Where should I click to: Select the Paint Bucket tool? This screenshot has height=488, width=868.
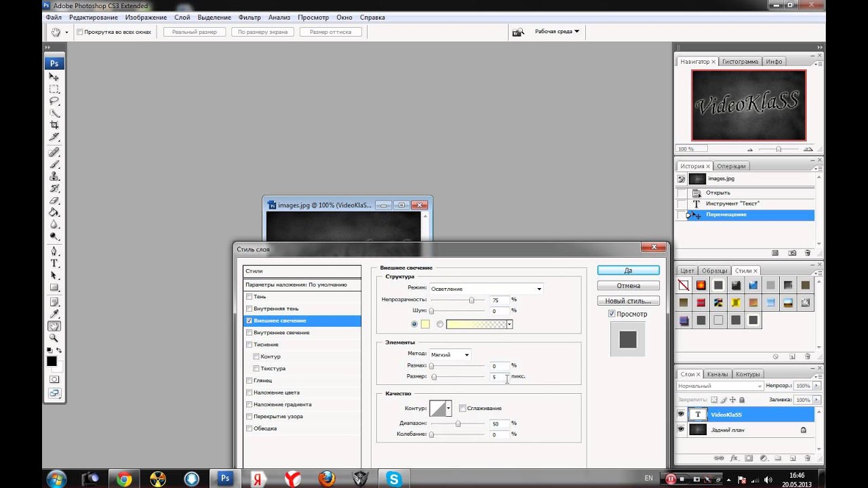[x=54, y=212]
